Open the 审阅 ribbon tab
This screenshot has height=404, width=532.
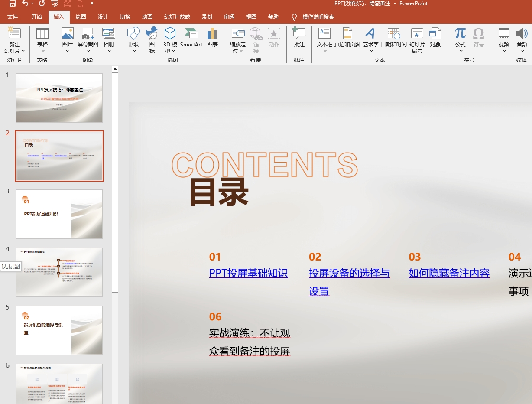point(229,17)
